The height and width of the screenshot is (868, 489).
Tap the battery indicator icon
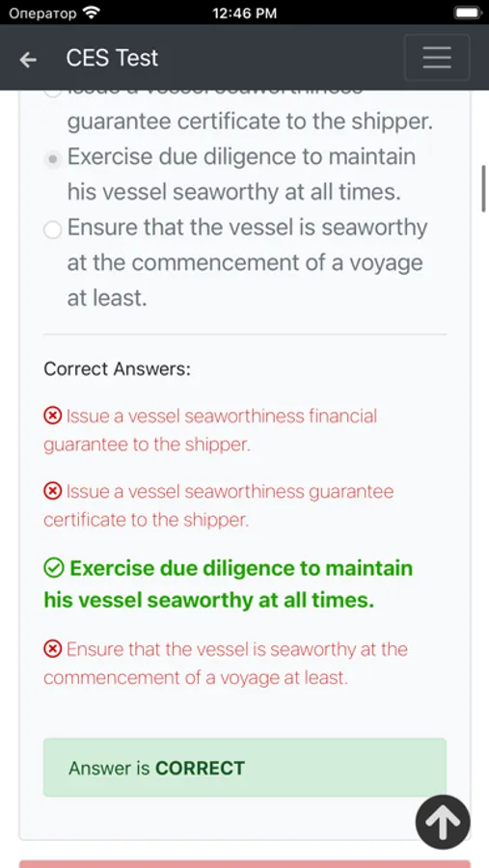pos(468,13)
